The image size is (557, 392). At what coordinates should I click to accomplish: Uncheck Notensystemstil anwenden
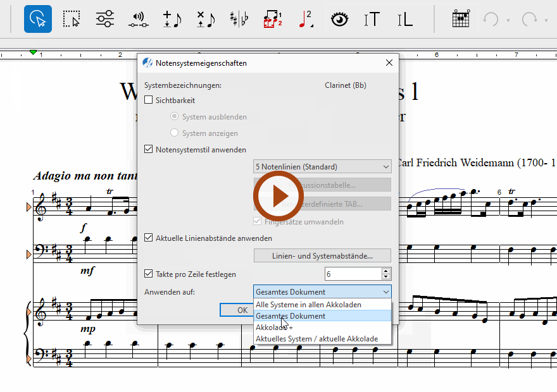pos(149,150)
